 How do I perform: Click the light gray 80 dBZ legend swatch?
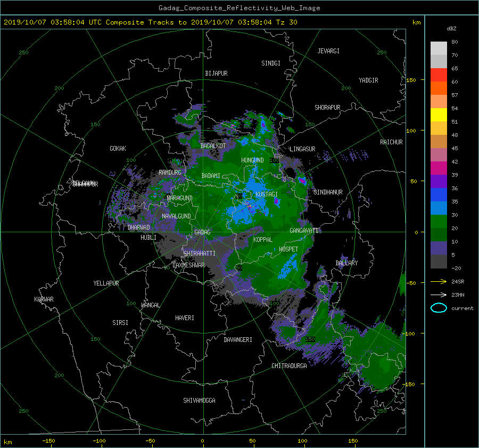tap(439, 48)
